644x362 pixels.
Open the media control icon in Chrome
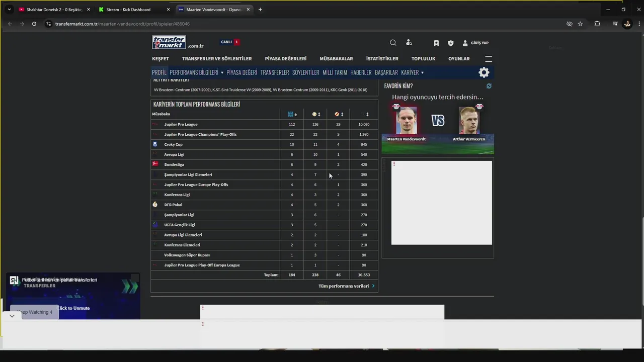(x=615, y=24)
